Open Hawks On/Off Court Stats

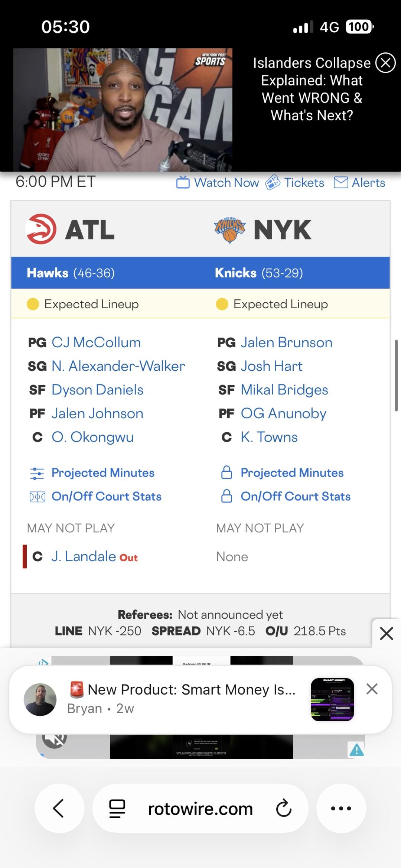[106, 497]
